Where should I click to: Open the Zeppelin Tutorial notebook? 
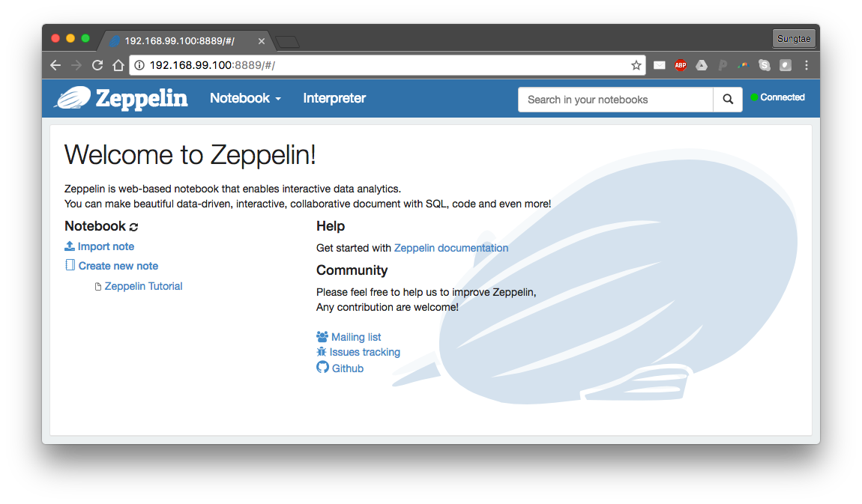143,285
